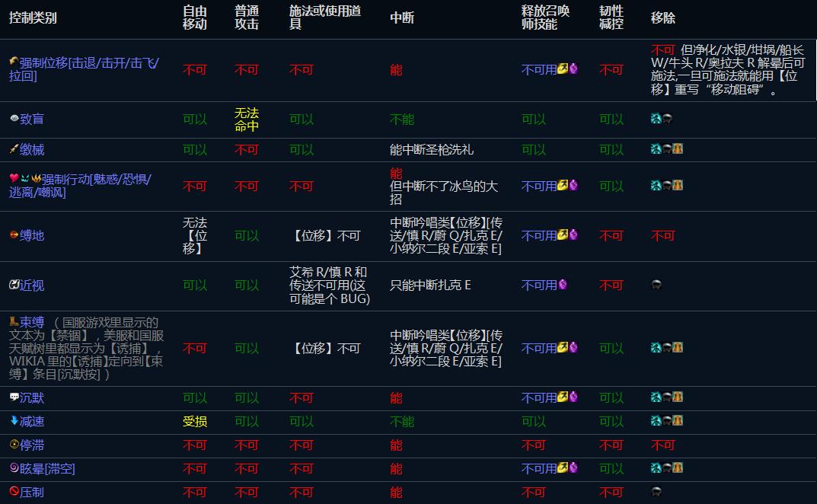The width and height of the screenshot is (817, 504).
Task: Click the airborne icon beside 强制位移
Action: click(x=14, y=62)
